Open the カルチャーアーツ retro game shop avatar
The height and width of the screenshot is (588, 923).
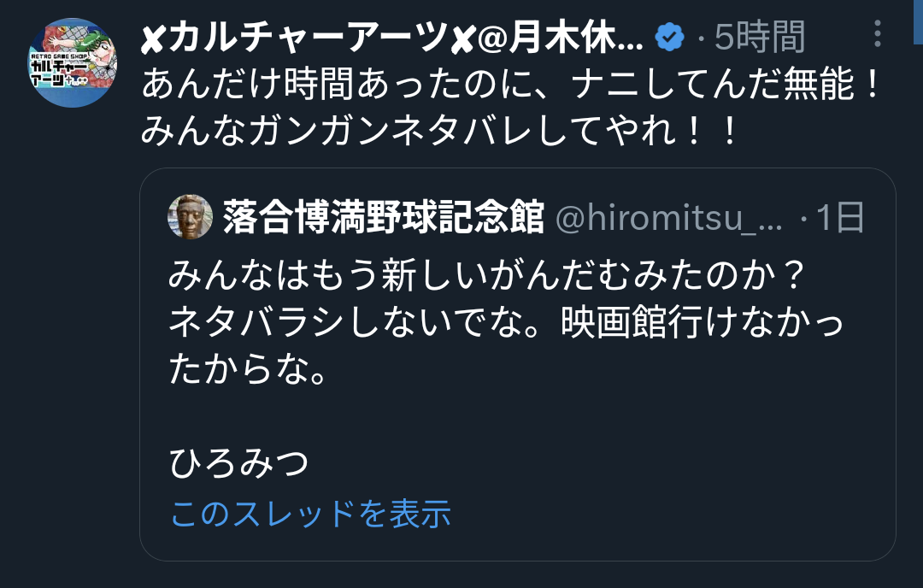click(73, 63)
